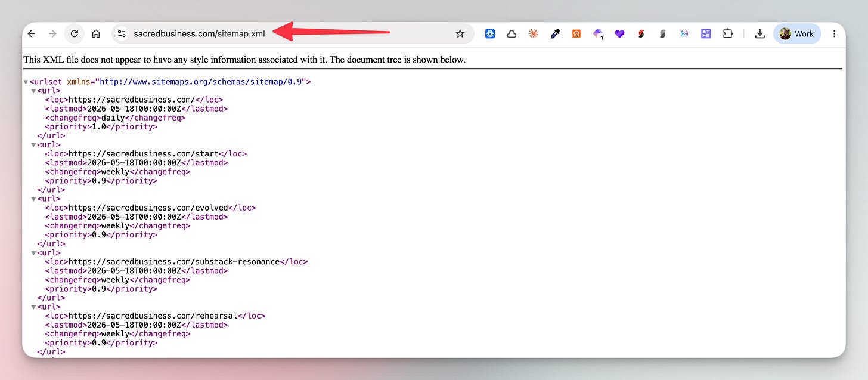Open the purple heart extension

point(619,34)
